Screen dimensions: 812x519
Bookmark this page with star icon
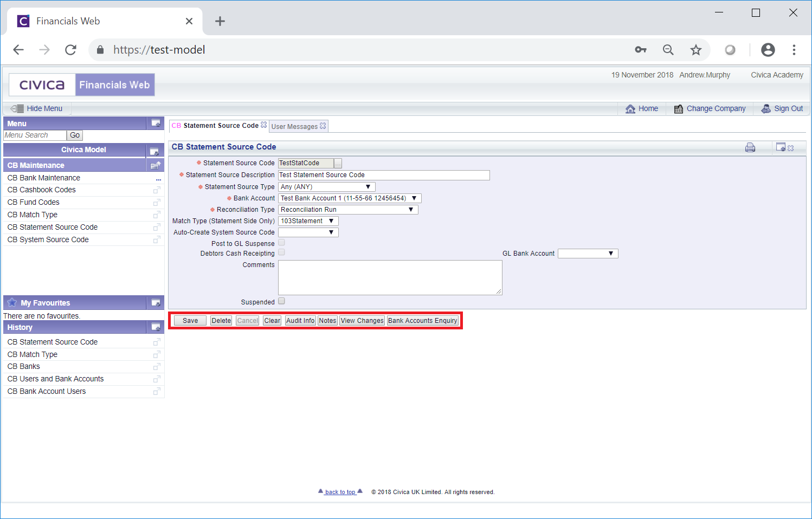pos(696,50)
